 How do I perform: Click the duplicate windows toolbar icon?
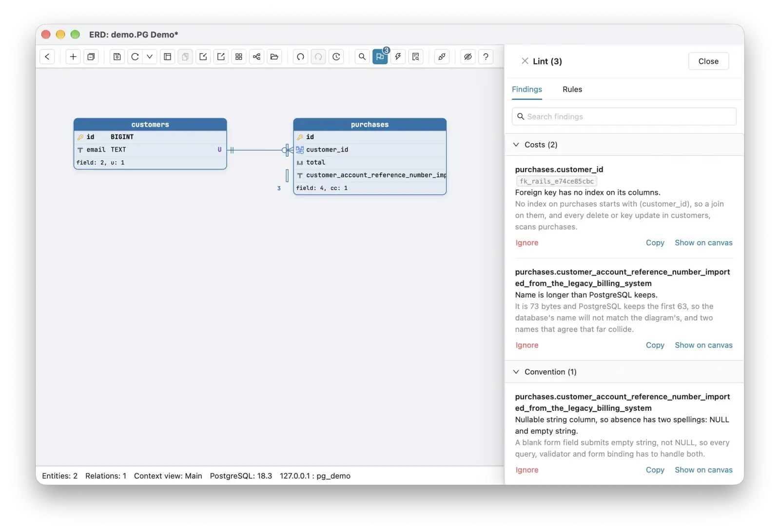tap(91, 57)
